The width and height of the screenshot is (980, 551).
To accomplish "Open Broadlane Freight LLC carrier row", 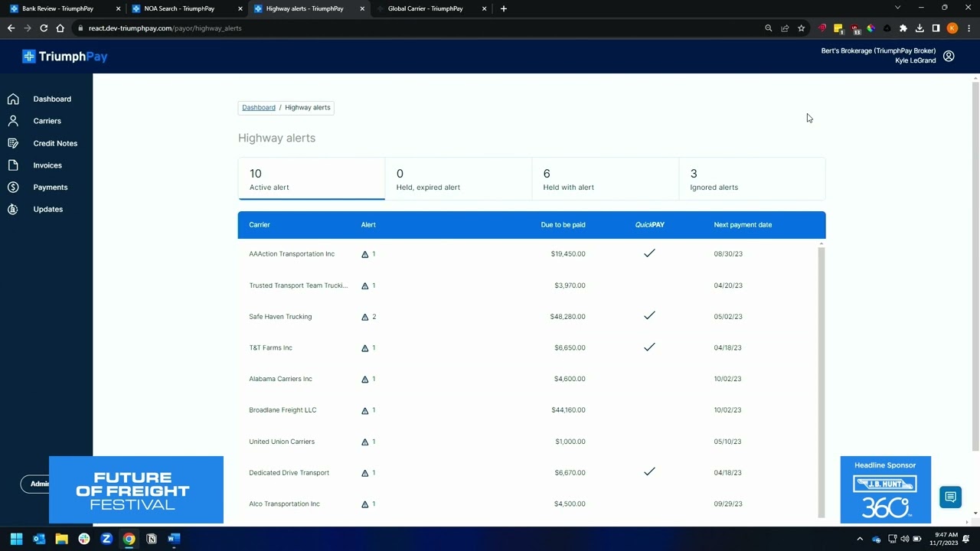I will [x=528, y=410].
